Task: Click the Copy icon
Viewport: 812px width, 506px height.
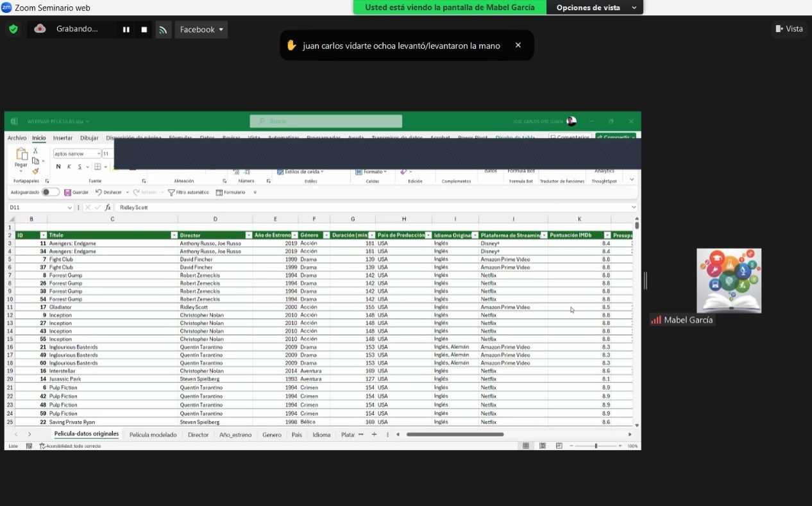Action: (35, 161)
